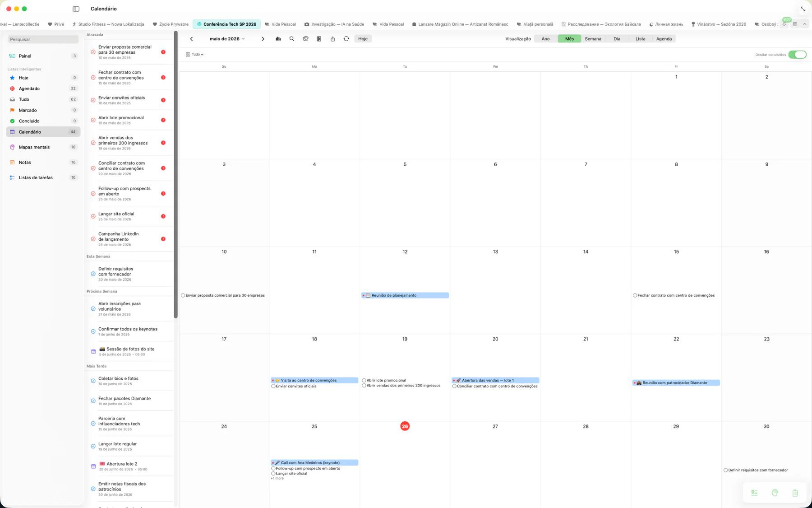812x508 pixels.
Task: Switch to Dia view
Action: click(x=617, y=39)
